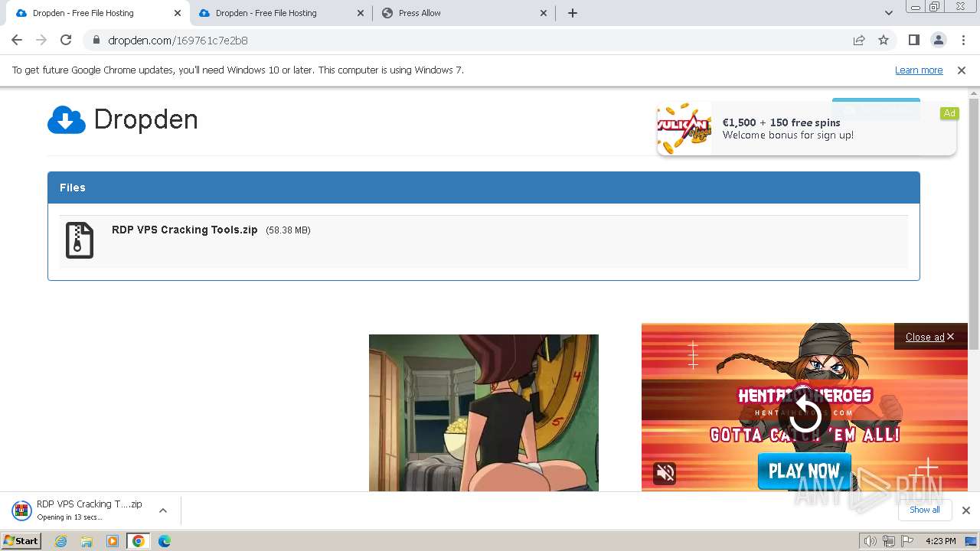The height and width of the screenshot is (551, 980).
Task: Go back with the browser back arrow
Action: click(x=17, y=40)
